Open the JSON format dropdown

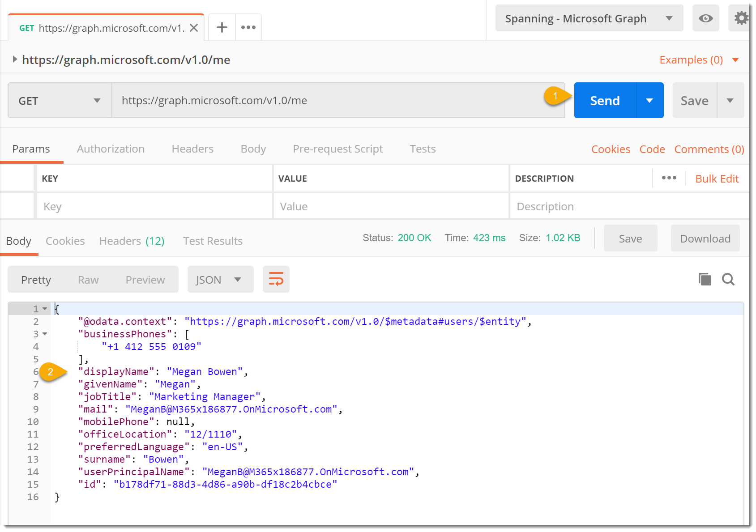click(x=220, y=280)
